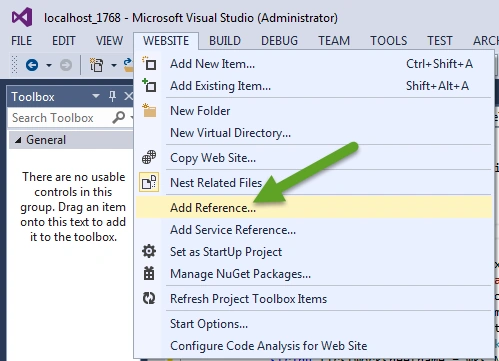Open the TEST menu
The image size is (499, 361).
point(440,41)
